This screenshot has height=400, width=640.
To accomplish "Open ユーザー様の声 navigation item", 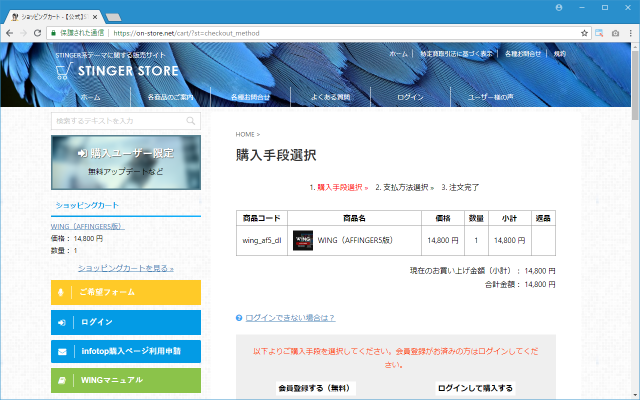I will (x=490, y=97).
